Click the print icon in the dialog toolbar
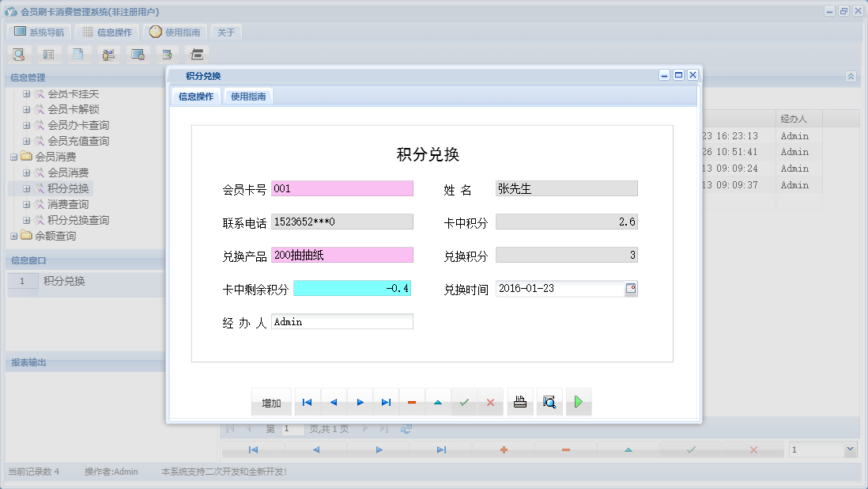 tap(519, 401)
